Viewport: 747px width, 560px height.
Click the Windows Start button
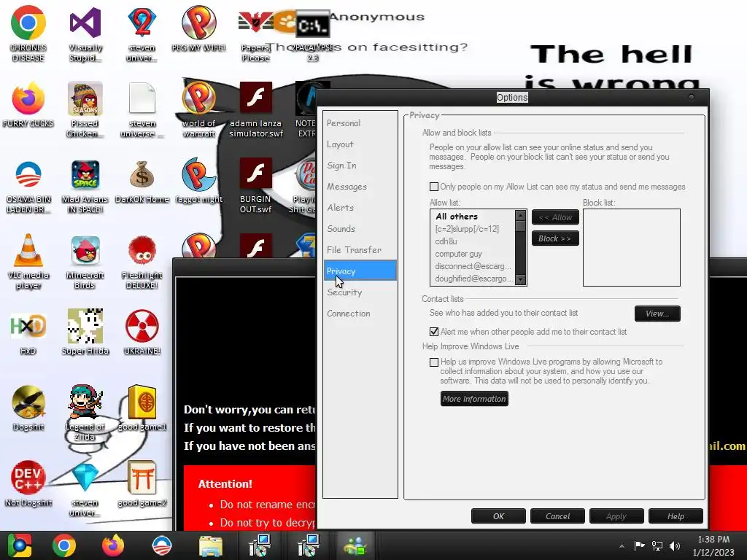tap(20, 545)
